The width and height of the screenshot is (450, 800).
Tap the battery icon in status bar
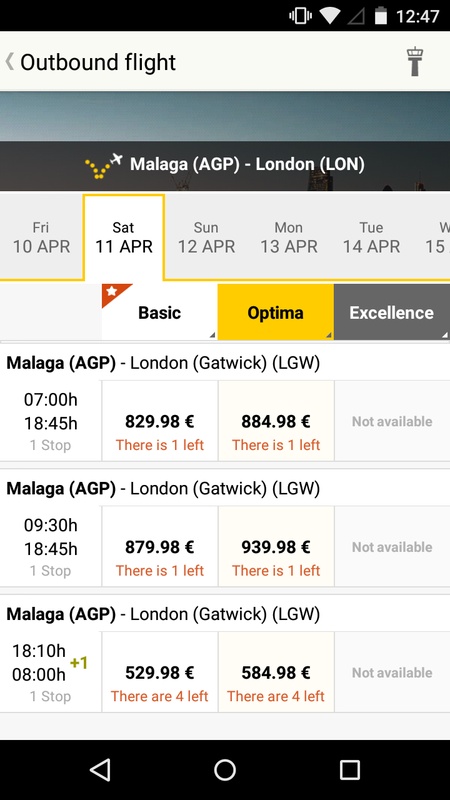coord(381,16)
